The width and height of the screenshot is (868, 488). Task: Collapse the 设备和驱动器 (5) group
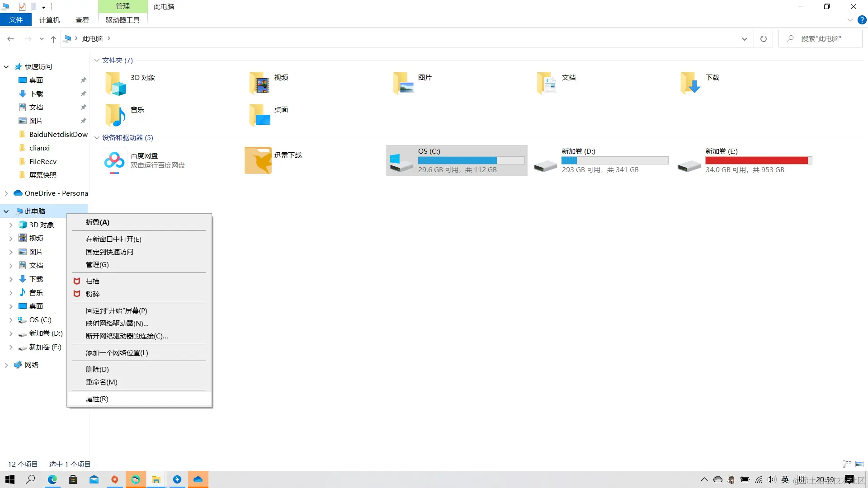pos(97,138)
